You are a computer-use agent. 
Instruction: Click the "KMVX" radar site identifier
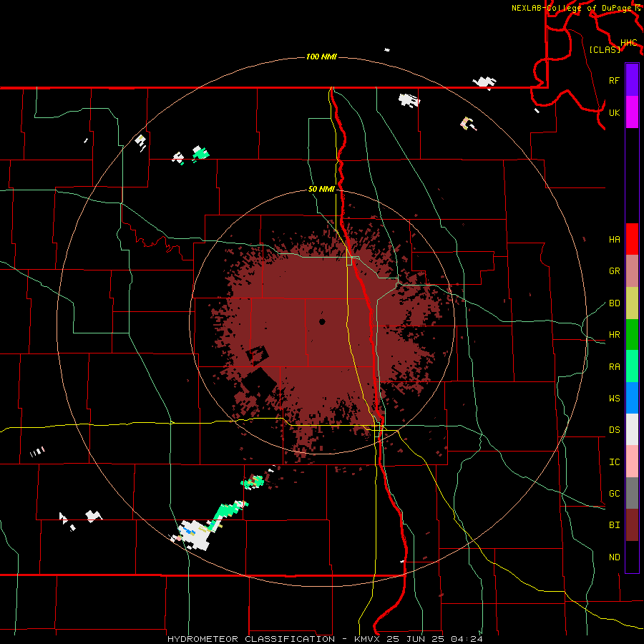point(367,639)
